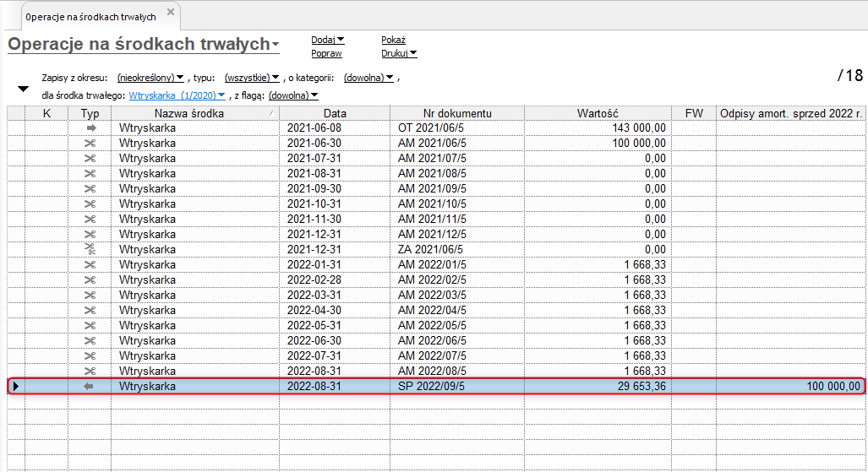The height and width of the screenshot is (472, 868).
Task: Click the Pokaż link
Action: click(x=394, y=40)
